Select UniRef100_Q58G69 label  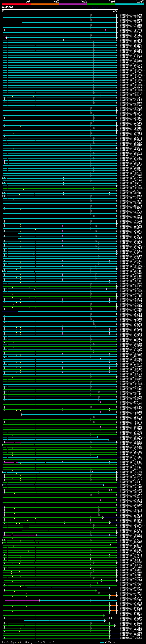131,105
